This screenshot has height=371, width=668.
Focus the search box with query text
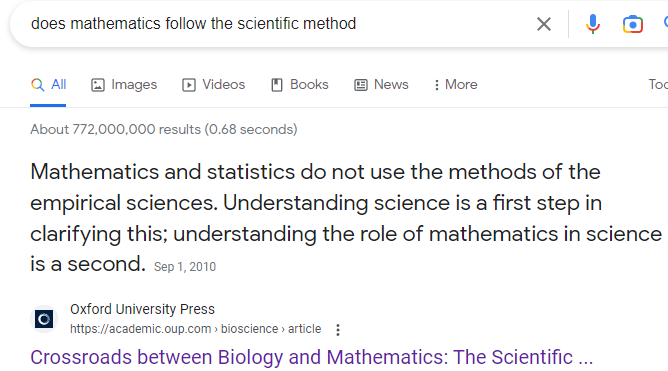273,24
